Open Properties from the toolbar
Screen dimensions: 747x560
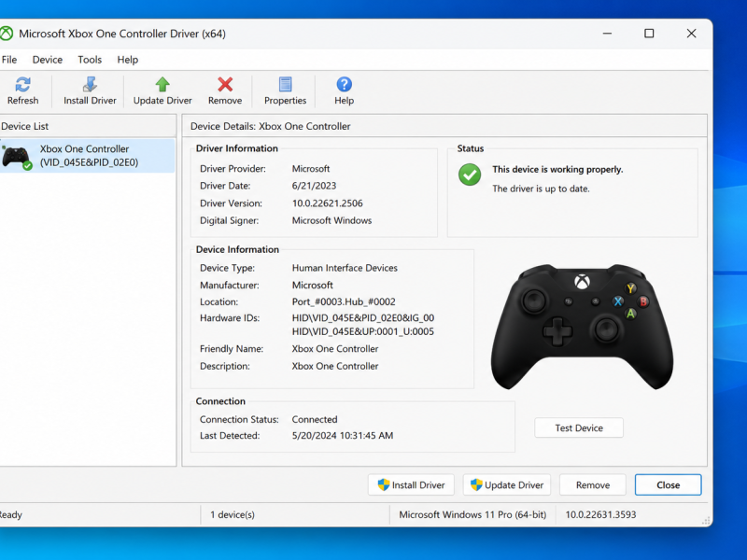click(x=286, y=91)
